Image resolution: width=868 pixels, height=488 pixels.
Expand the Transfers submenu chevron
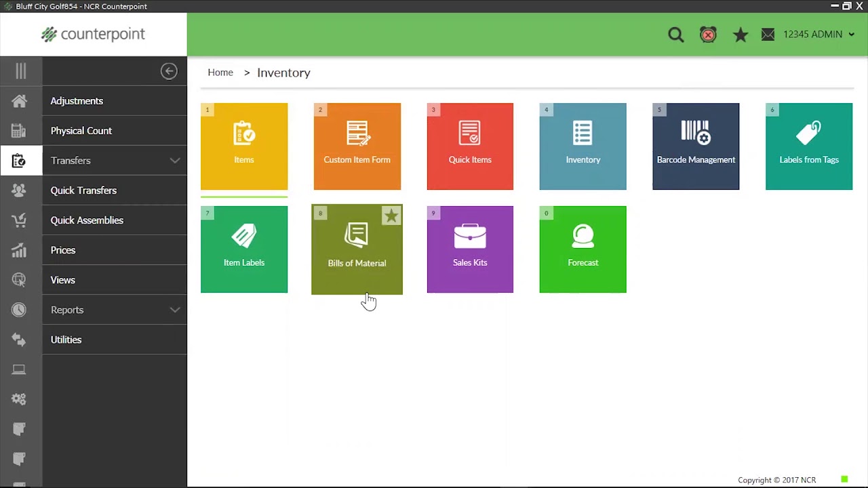175,161
